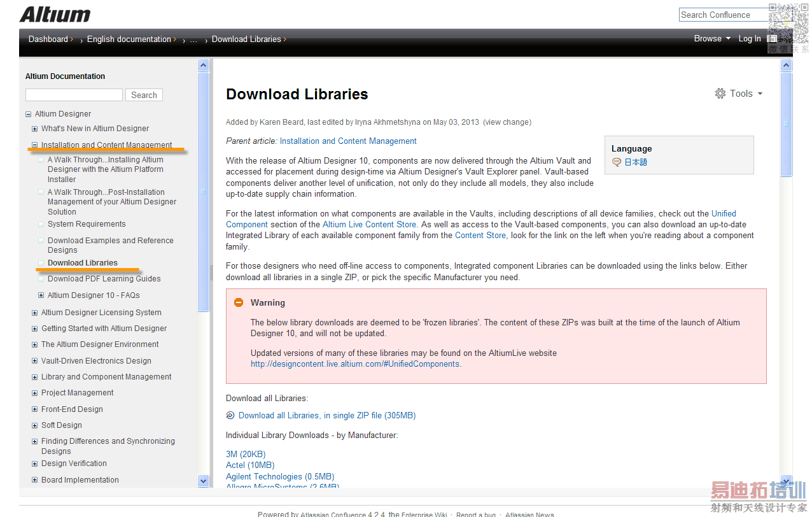Download the 3M (20KB) library

point(246,455)
